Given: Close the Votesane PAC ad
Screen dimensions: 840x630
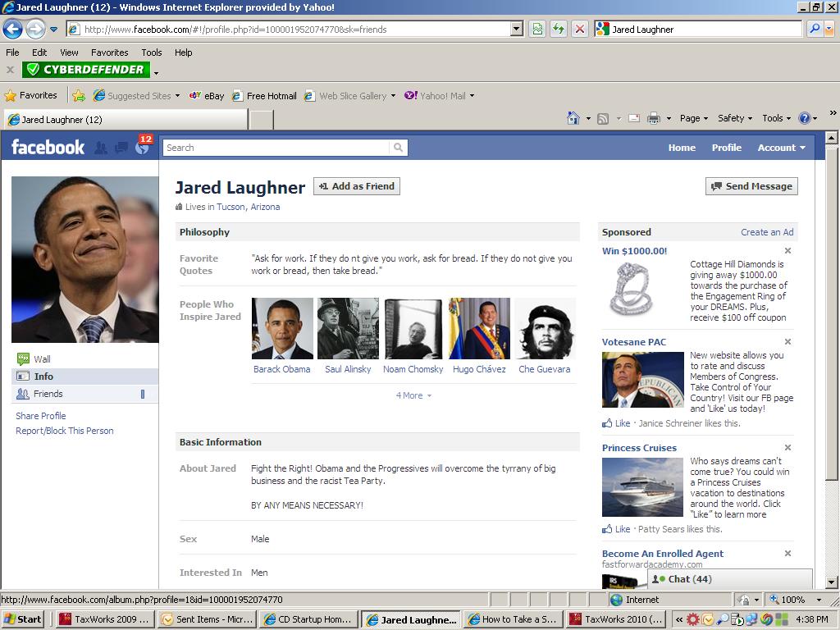Looking at the screenshot, I should pos(787,342).
